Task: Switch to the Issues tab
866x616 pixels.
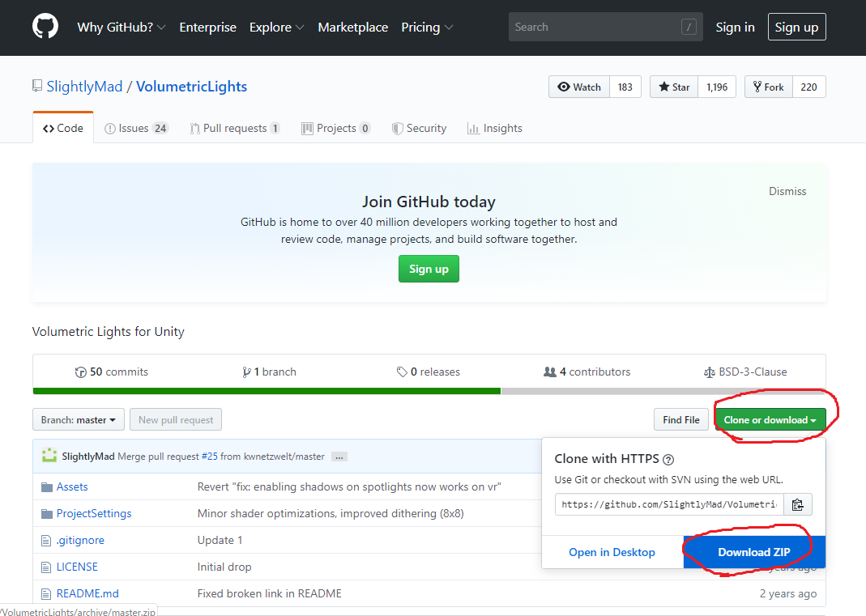Action: [136, 128]
